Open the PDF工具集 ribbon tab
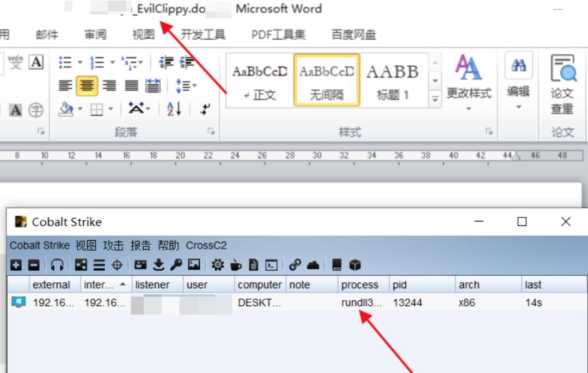Image resolution: width=588 pixels, height=373 pixels. click(x=278, y=35)
